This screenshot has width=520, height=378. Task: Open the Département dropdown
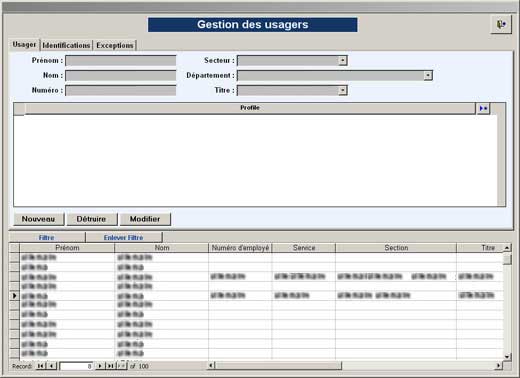pos(428,76)
